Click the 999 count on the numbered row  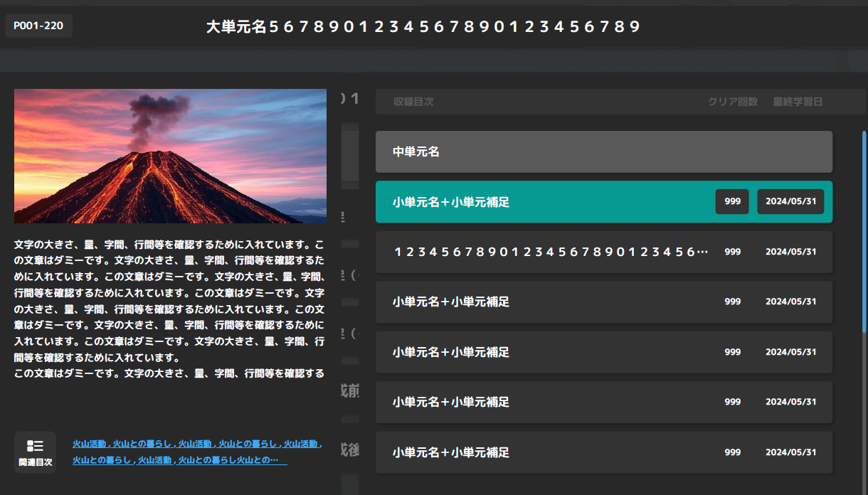pos(732,252)
